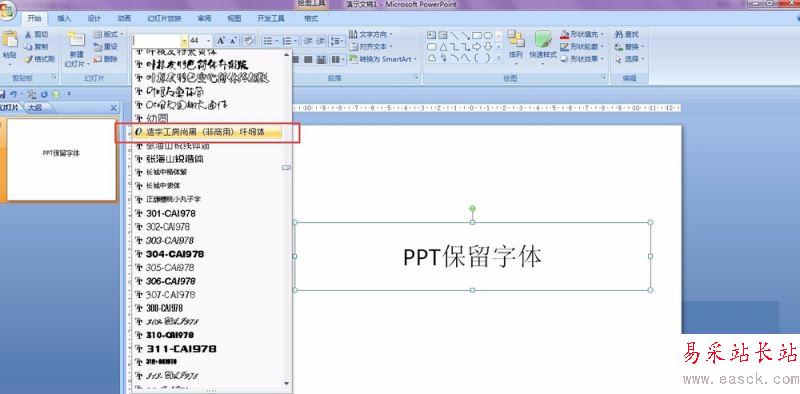The width and height of the screenshot is (800, 394).
Task: Switch to the Outline (大纲) pane tab
Action: tap(35, 108)
